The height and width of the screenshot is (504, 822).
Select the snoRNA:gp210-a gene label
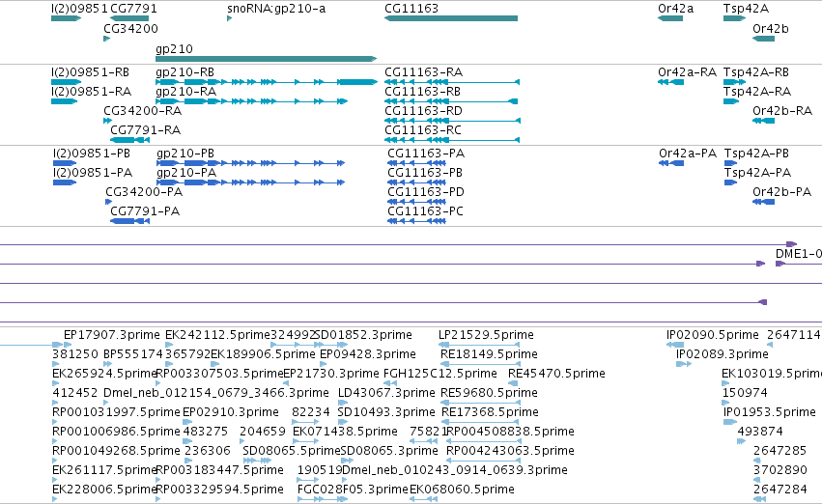point(276,9)
